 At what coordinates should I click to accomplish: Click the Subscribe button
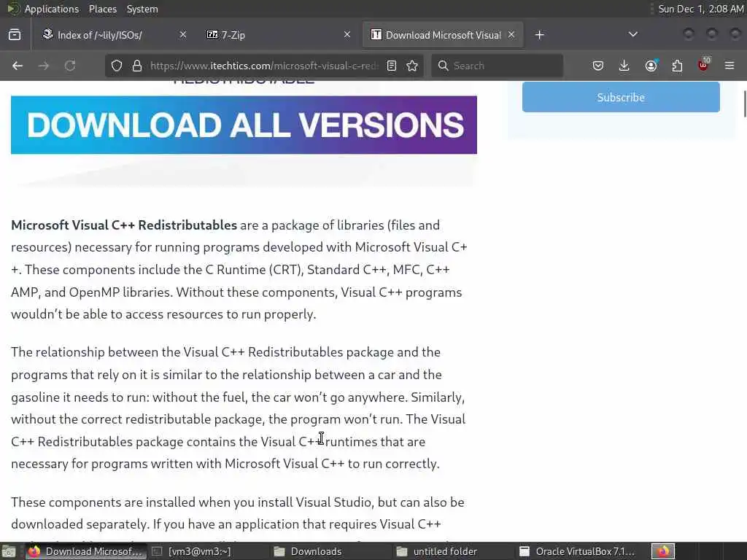621,97
